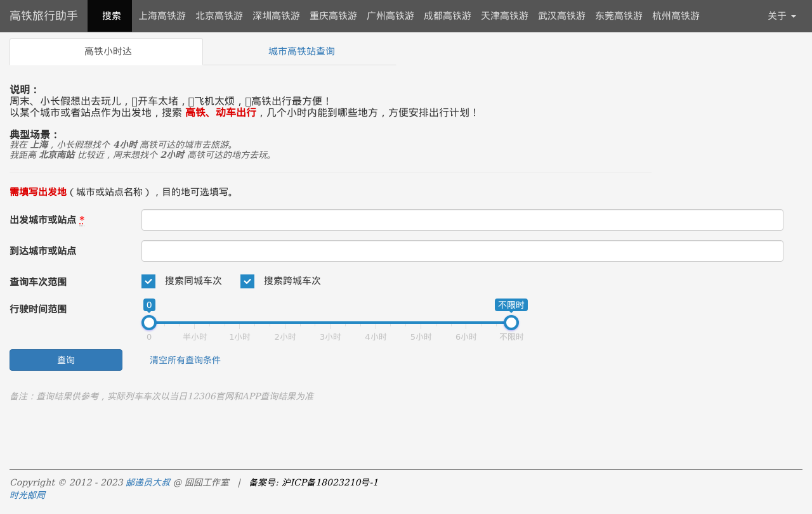Click the 出发城市或站点 input field

[x=462, y=220]
